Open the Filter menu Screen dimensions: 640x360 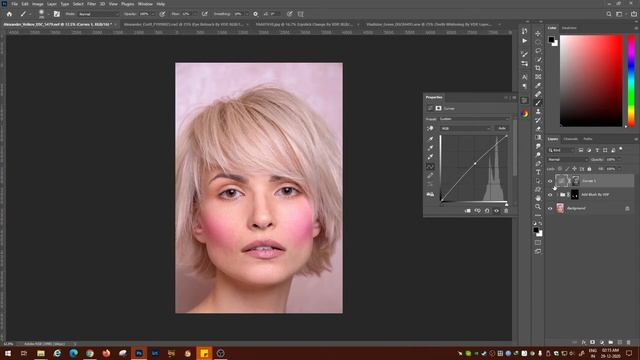91,4
